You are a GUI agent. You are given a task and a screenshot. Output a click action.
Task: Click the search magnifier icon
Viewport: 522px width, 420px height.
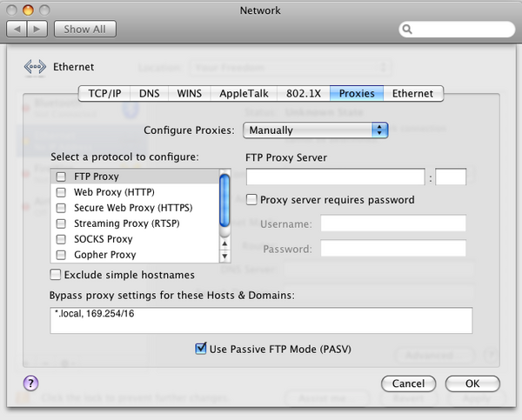[x=407, y=30]
